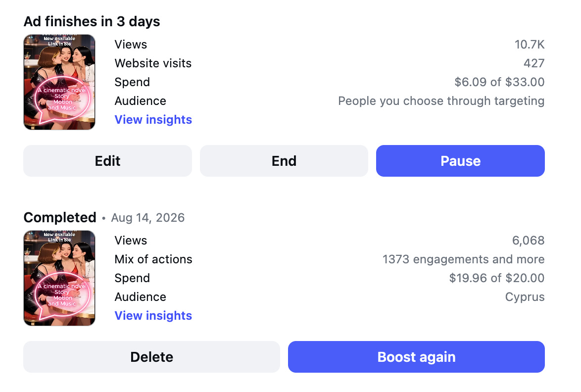Viewport: 581px width, 392px height.
Task: Select the 427 website visits value
Action: (534, 63)
